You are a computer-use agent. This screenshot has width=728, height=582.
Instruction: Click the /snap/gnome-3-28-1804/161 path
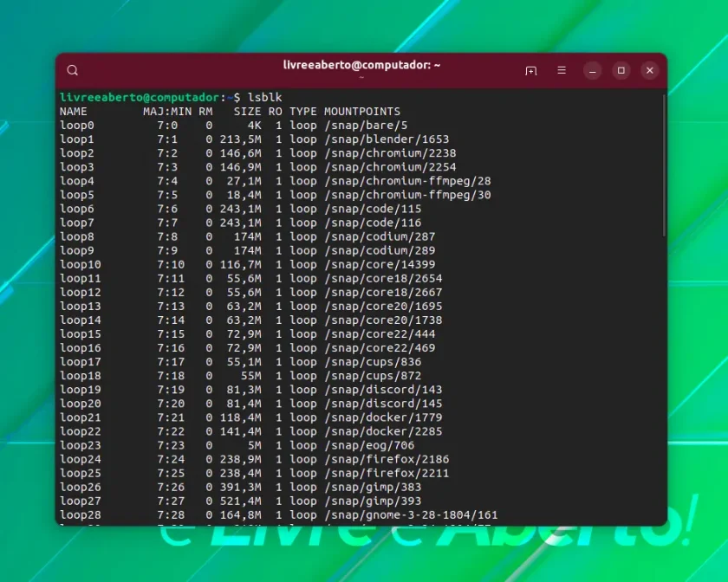tap(411, 515)
